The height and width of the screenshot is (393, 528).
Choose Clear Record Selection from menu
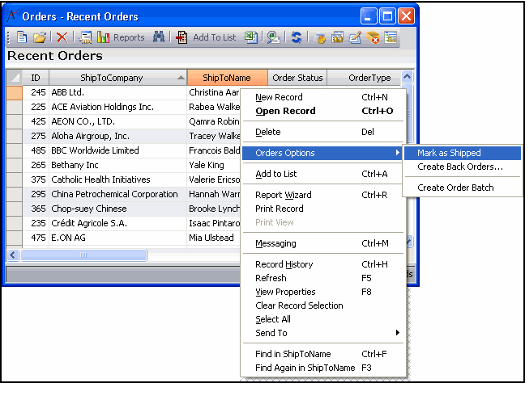point(323,306)
